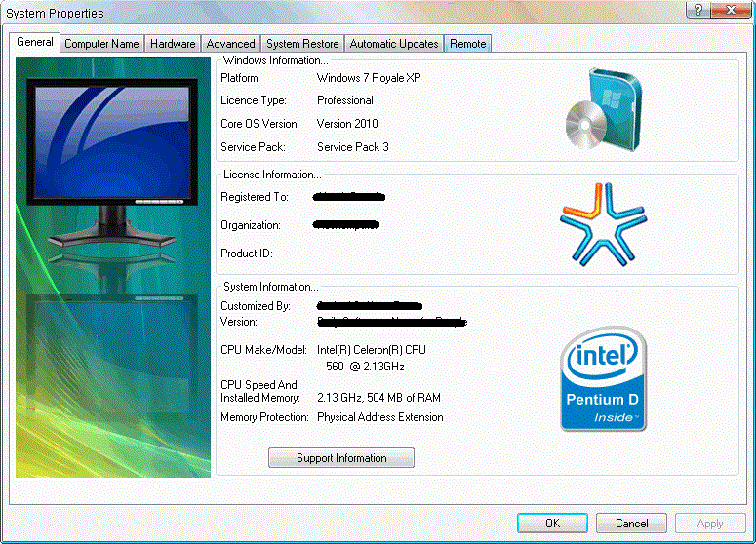Viewport: 756px width, 544px height.
Task: Click the 'Service Pack 3' value
Action: tap(353, 147)
